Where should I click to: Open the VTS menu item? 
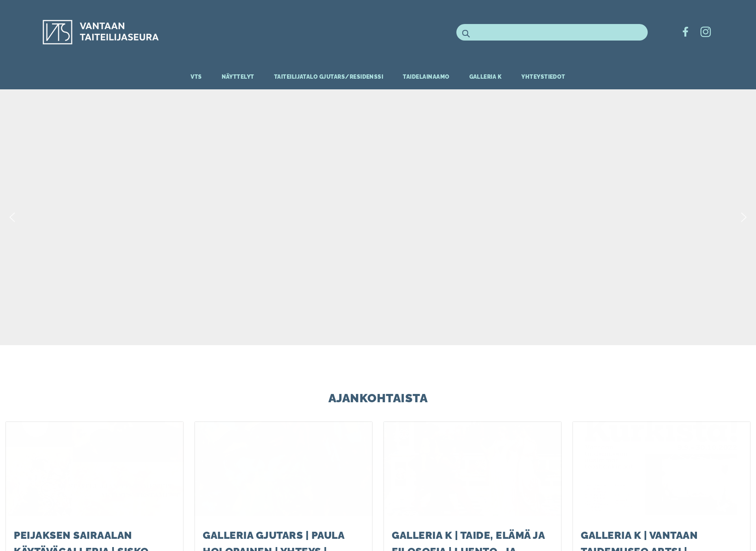coord(196,77)
